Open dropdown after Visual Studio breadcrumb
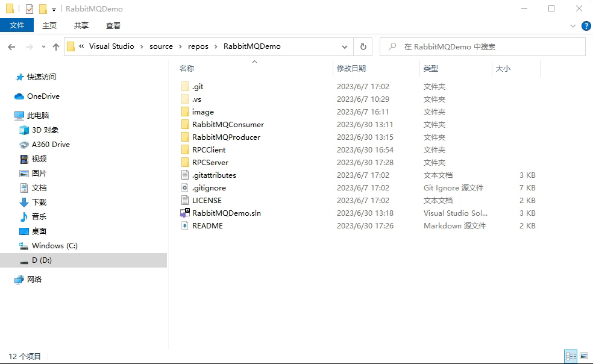Image resolution: width=593 pixels, height=364 pixels. 142,46
